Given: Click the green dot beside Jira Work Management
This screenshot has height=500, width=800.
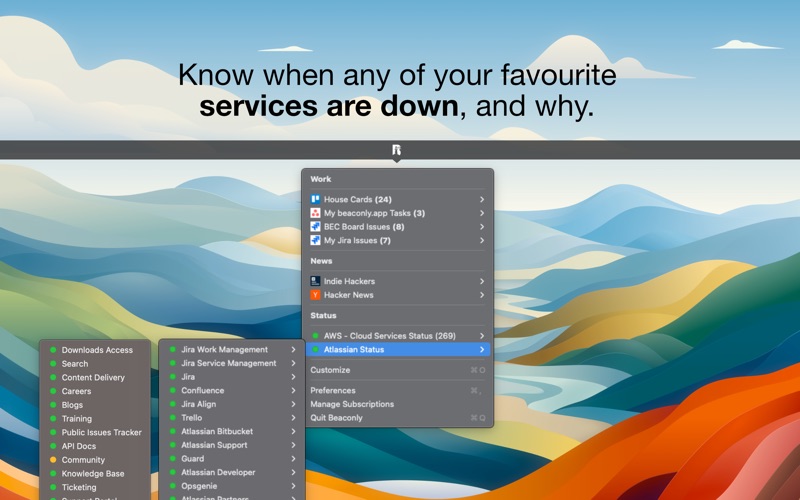Looking at the screenshot, I should [x=172, y=349].
